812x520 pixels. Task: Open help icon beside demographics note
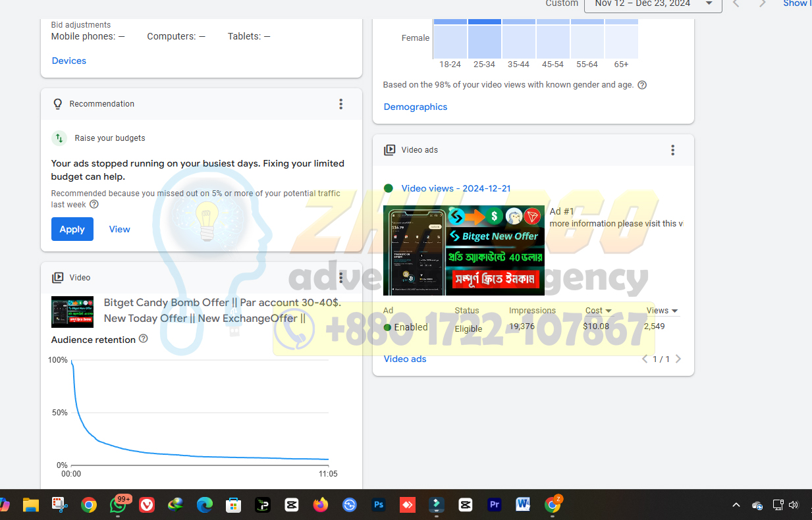[642, 85]
